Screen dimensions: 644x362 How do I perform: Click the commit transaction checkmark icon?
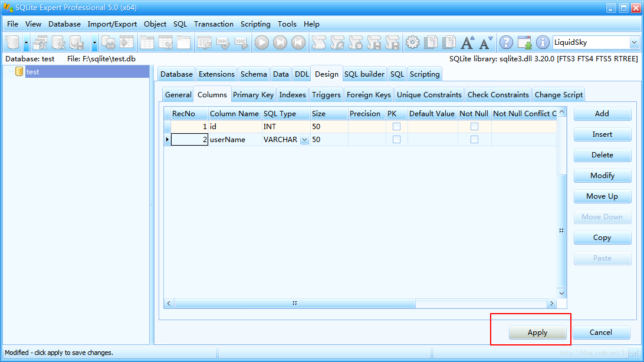223,42
